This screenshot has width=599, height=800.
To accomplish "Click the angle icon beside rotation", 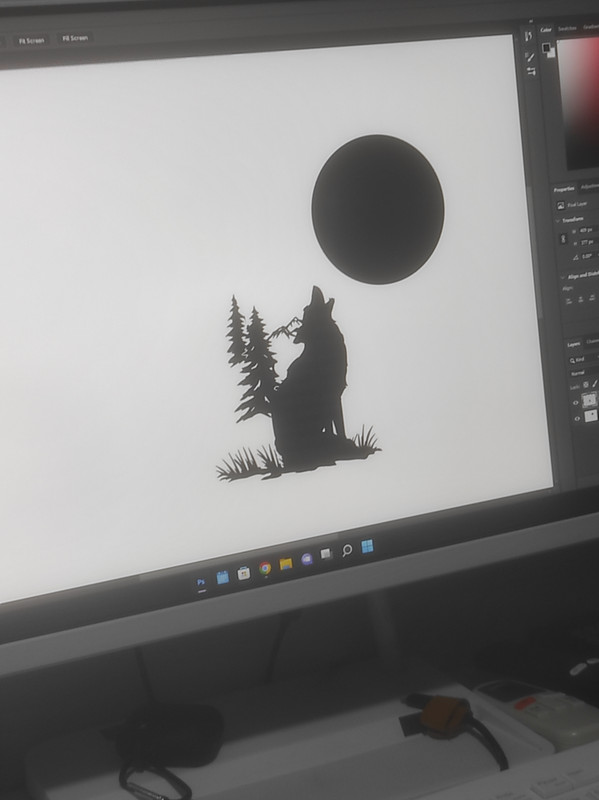I will coord(576,257).
